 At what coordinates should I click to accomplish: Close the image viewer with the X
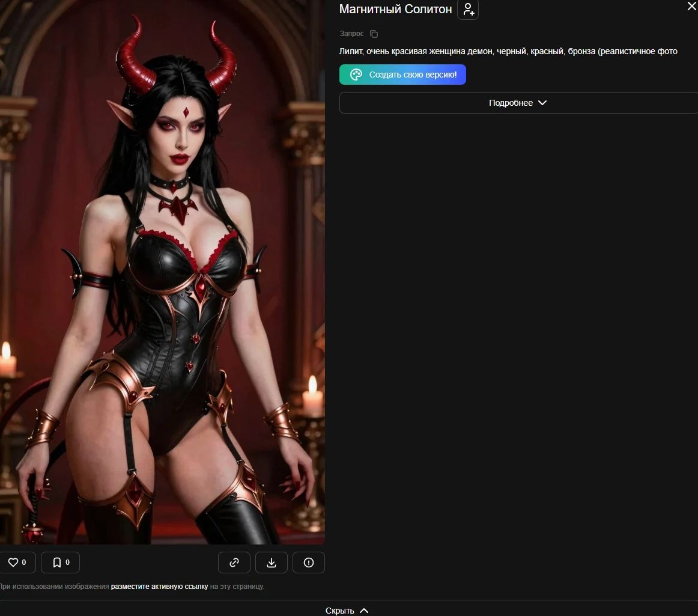[x=692, y=6]
